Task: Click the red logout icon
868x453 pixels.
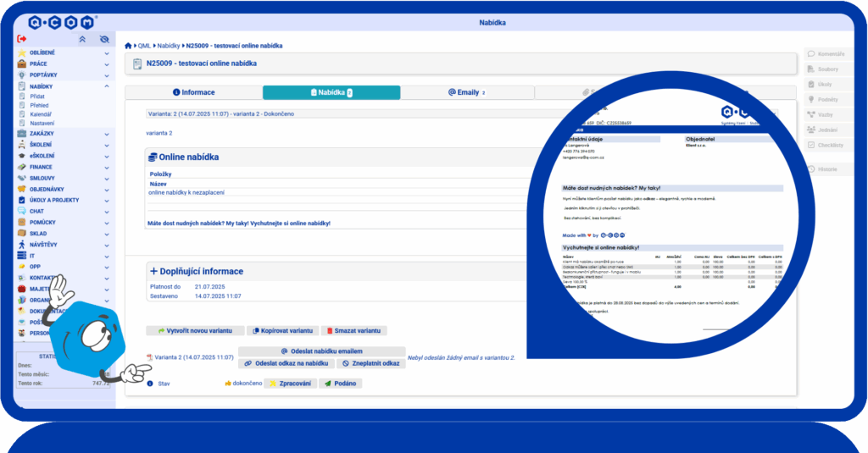Action: (21, 39)
